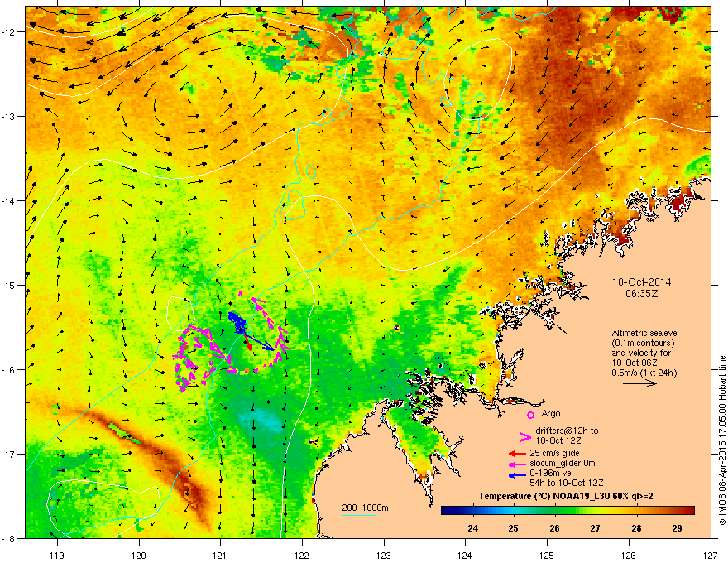Screen dimensions: 728x563
Task: Click the small red glide arrow on map
Action: pos(248,344)
